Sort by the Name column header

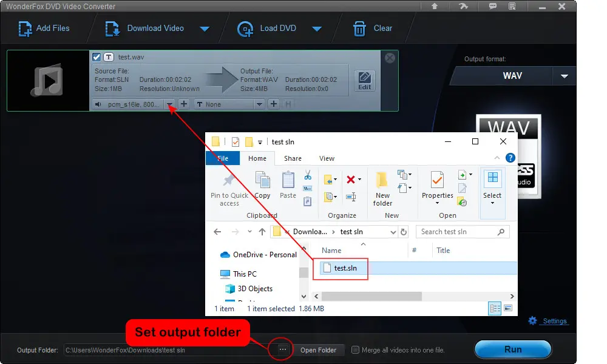pyautogui.click(x=331, y=251)
